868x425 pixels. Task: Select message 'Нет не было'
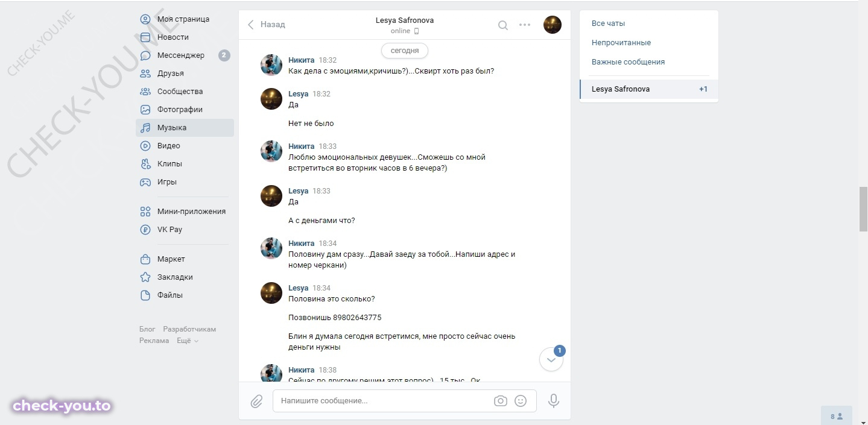pyautogui.click(x=311, y=124)
